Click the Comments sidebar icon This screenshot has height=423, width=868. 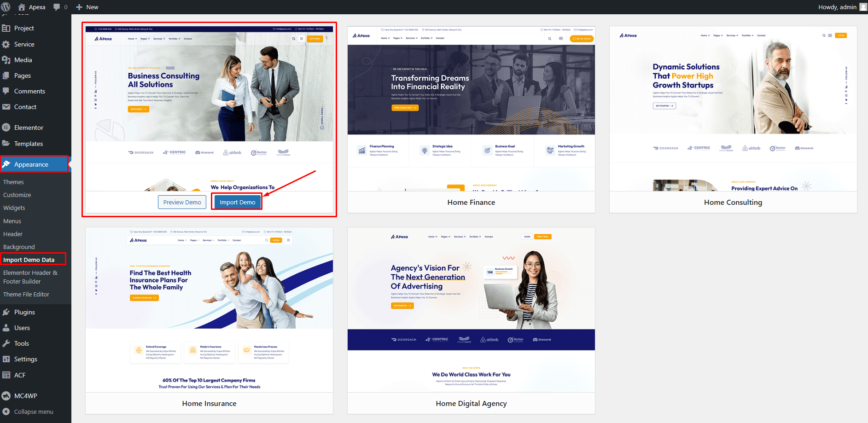click(6, 91)
